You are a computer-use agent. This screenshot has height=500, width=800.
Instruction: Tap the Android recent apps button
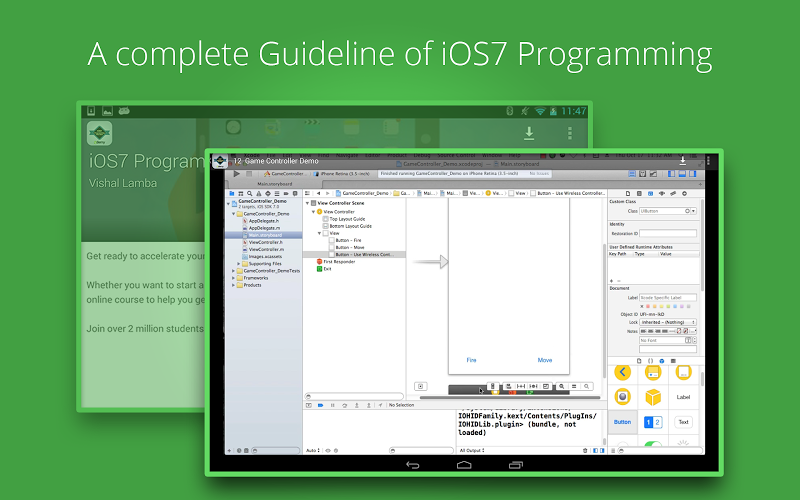tap(516, 465)
